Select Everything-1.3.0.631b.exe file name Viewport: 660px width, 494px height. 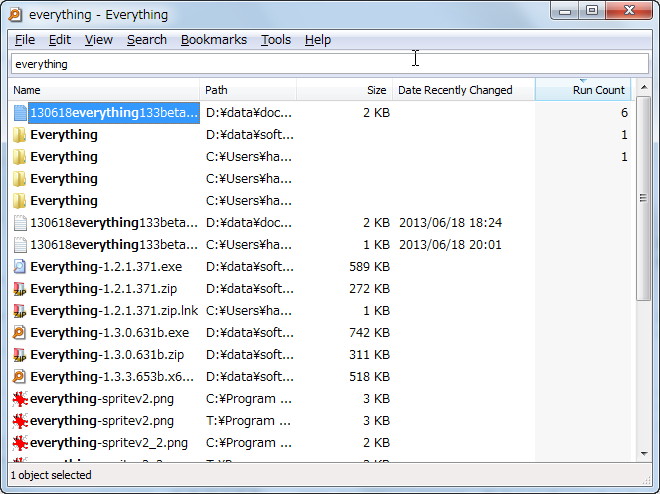click(x=109, y=332)
